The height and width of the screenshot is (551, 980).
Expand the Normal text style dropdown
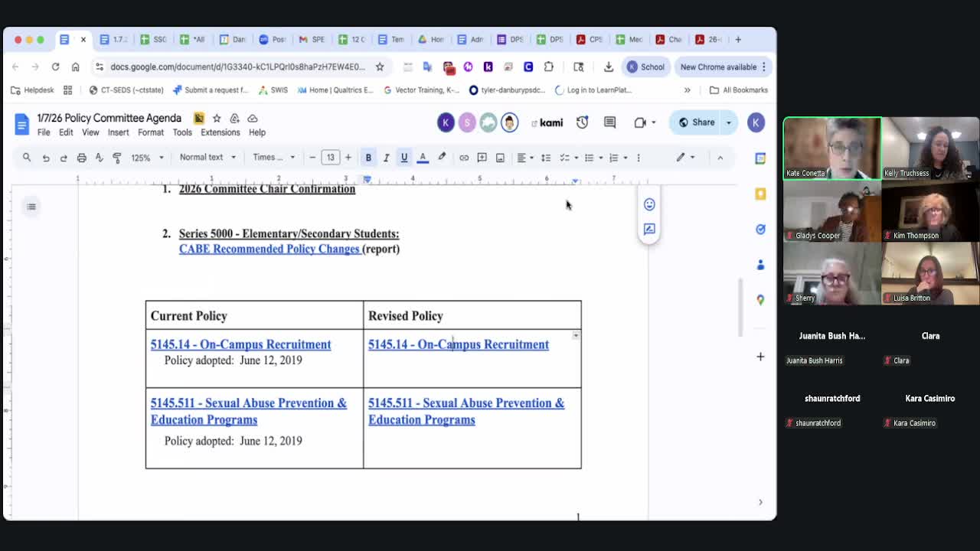(x=207, y=158)
